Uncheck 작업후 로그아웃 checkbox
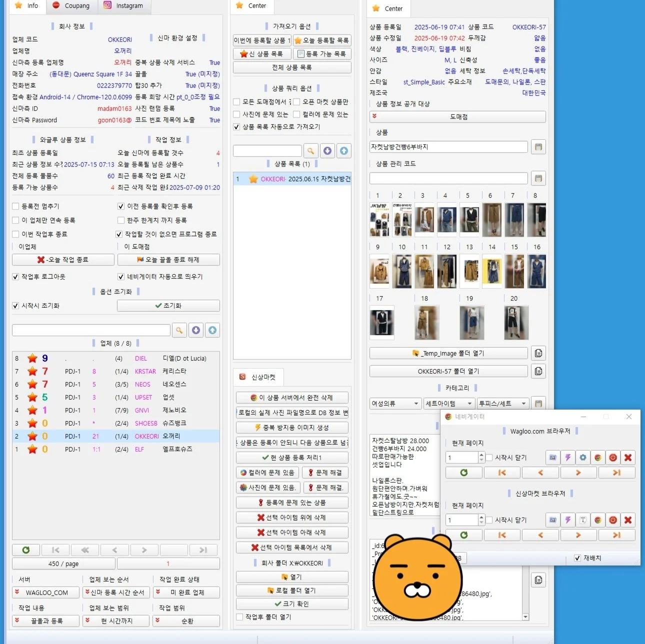 tap(15, 277)
